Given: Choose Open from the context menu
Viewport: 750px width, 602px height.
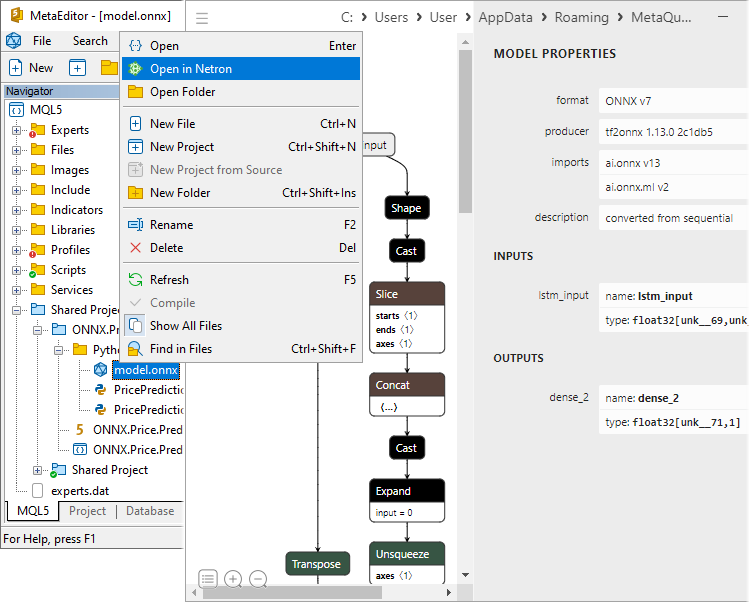Looking at the screenshot, I should [x=241, y=46].
